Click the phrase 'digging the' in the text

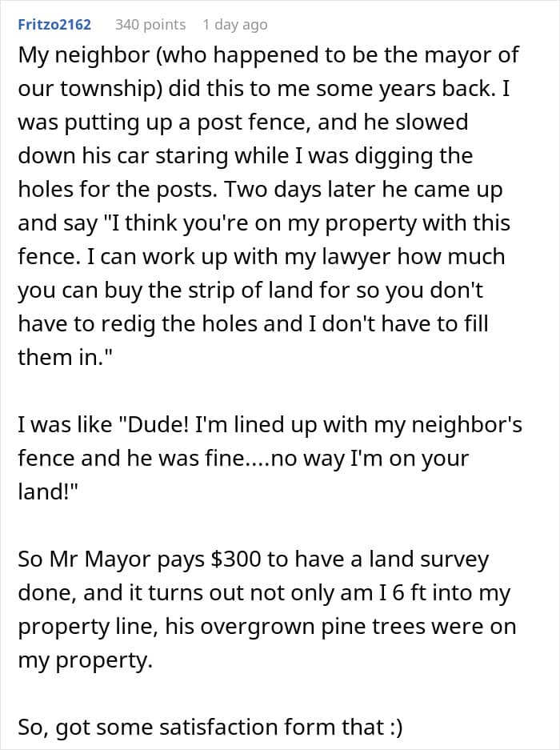pos(415,156)
